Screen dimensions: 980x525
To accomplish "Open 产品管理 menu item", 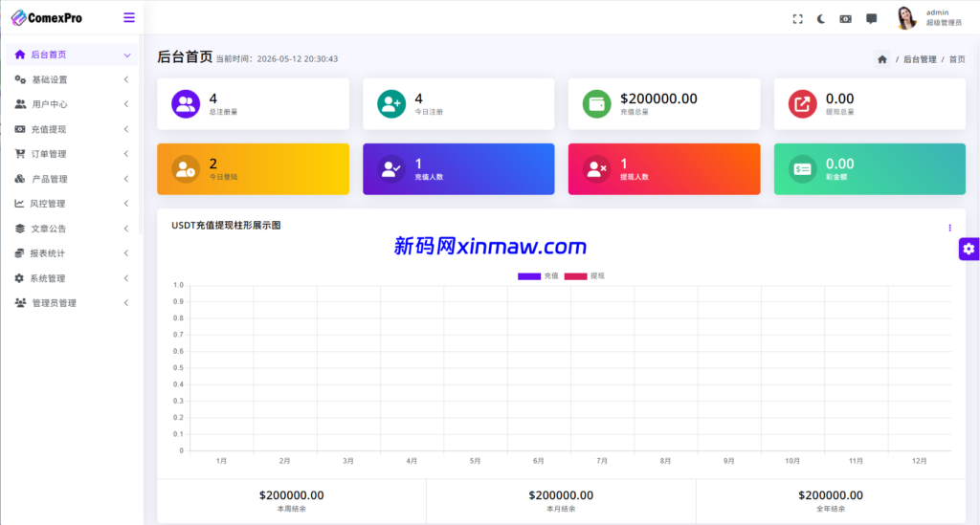I will click(72, 179).
